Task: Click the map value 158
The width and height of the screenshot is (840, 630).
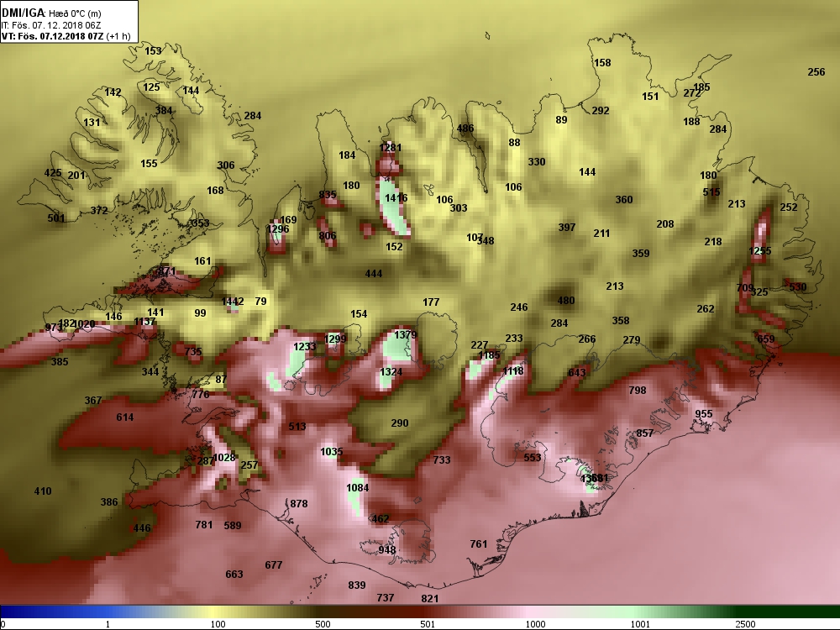Action: tap(602, 63)
